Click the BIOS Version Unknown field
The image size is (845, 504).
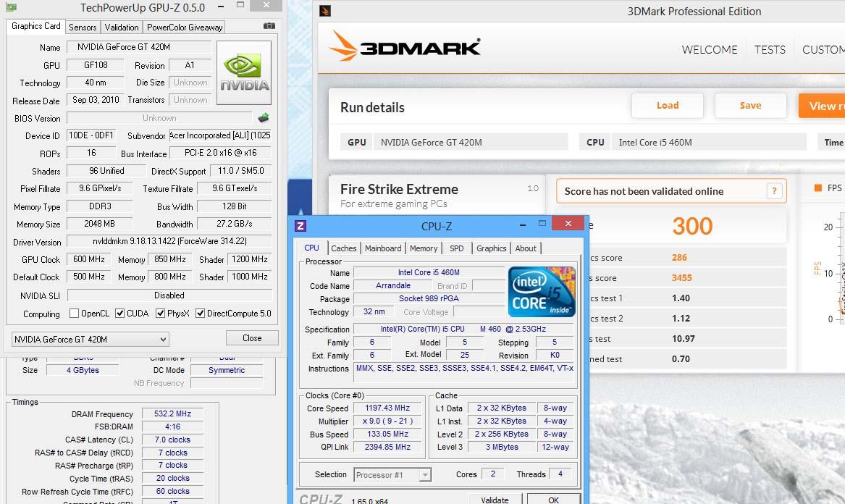click(159, 118)
